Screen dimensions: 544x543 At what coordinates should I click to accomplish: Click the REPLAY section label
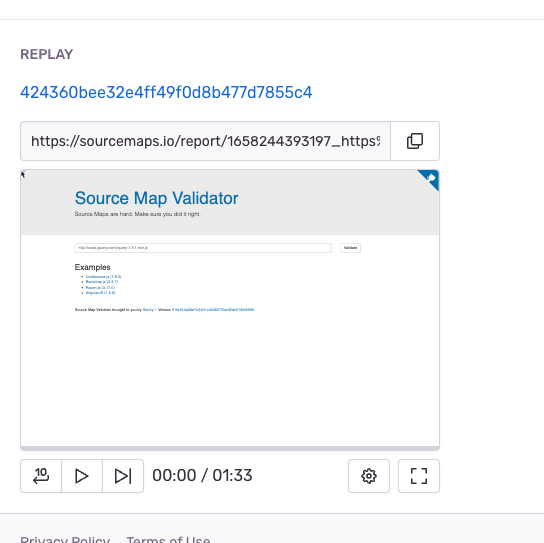(x=46, y=54)
